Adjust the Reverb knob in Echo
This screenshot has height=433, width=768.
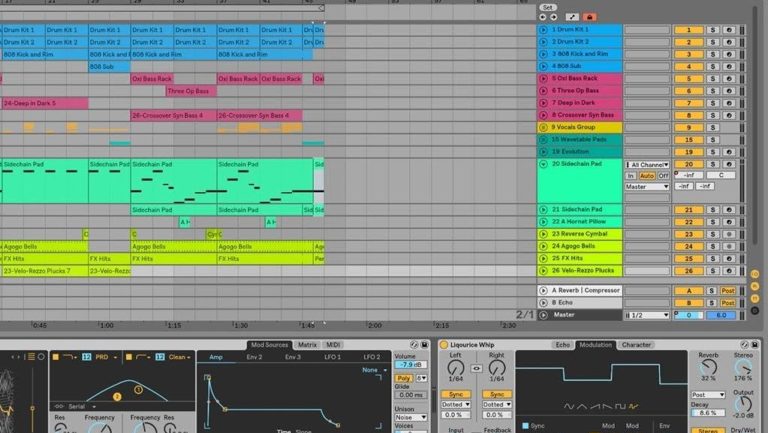[x=709, y=368]
